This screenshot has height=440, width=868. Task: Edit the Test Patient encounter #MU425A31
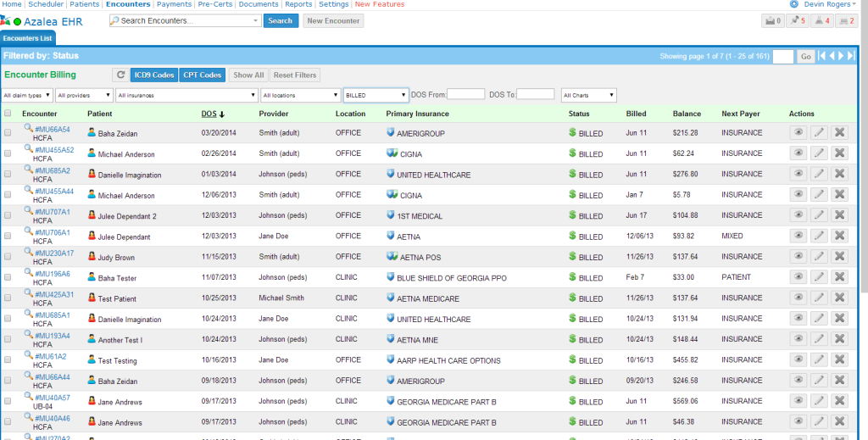[x=819, y=298]
